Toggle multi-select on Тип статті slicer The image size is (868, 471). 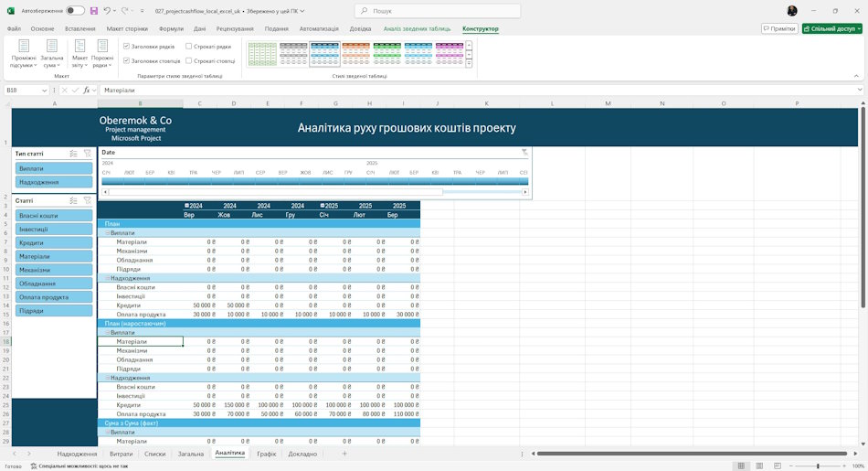point(74,154)
